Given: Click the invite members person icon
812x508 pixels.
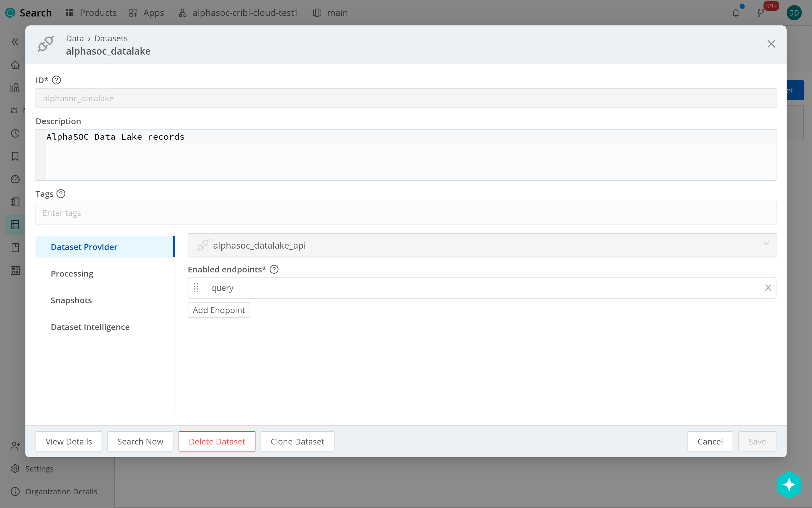Looking at the screenshot, I should click(15, 446).
